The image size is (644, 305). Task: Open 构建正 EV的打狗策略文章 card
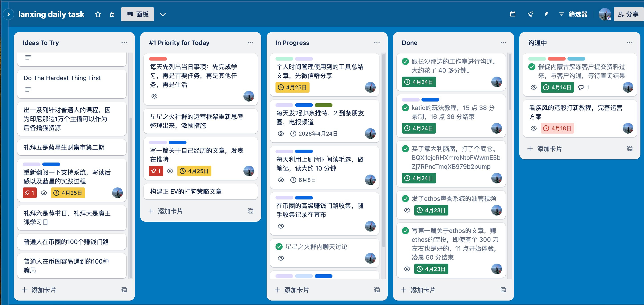(200, 191)
